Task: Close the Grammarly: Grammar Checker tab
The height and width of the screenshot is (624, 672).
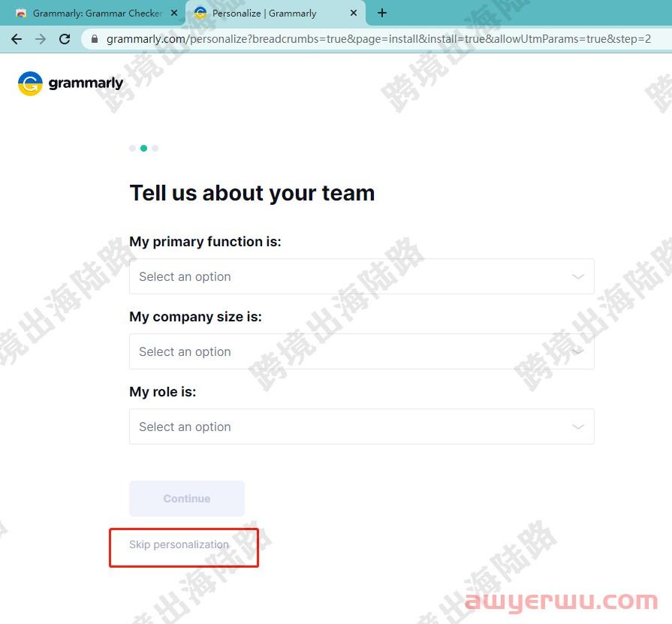Action: 174,13
